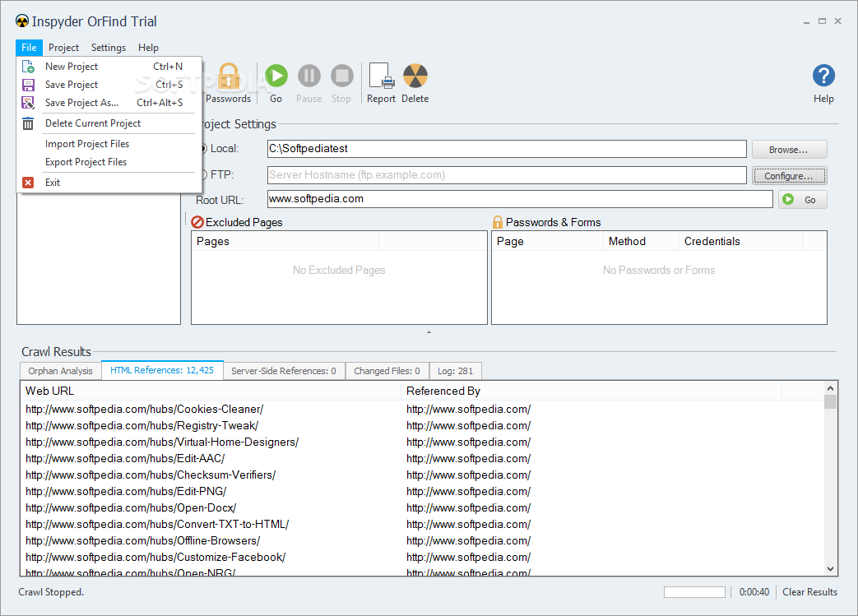Open the Help menu in menu bar
The height and width of the screenshot is (616, 858).
click(x=148, y=48)
